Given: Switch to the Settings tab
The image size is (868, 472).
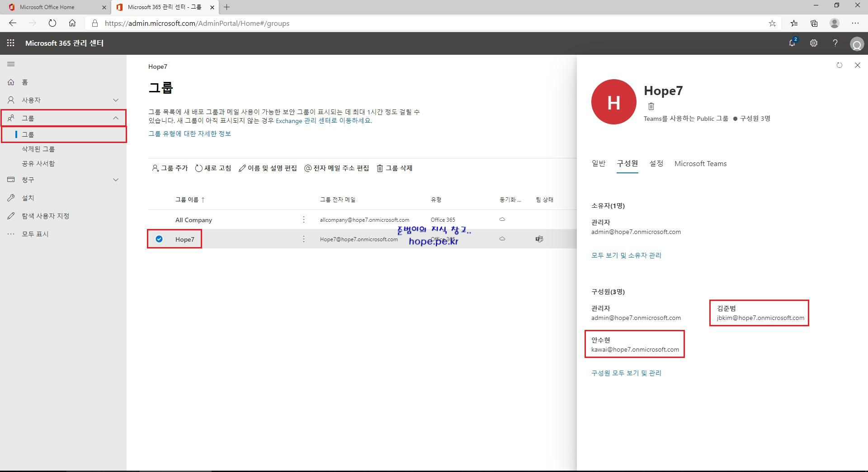Looking at the screenshot, I should 656,163.
